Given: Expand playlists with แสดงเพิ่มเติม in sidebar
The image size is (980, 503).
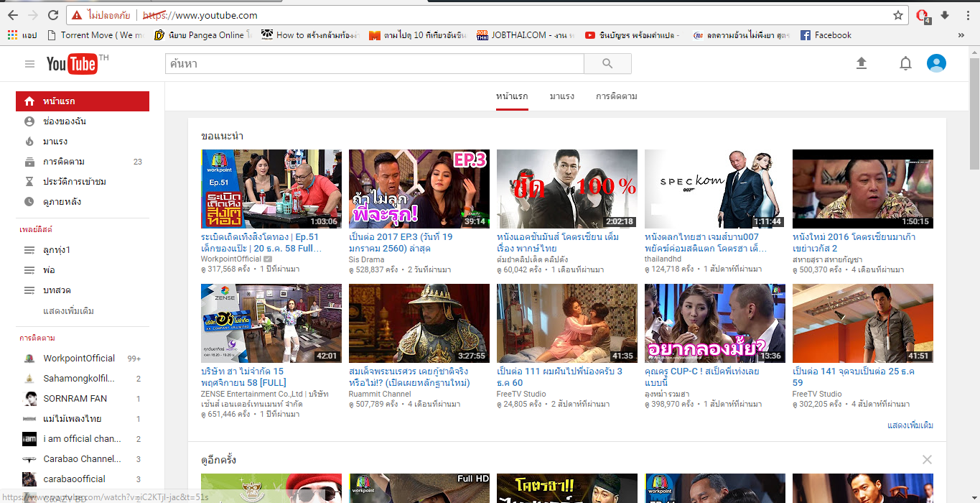Looking at the screenshot, I should point(68,311).
